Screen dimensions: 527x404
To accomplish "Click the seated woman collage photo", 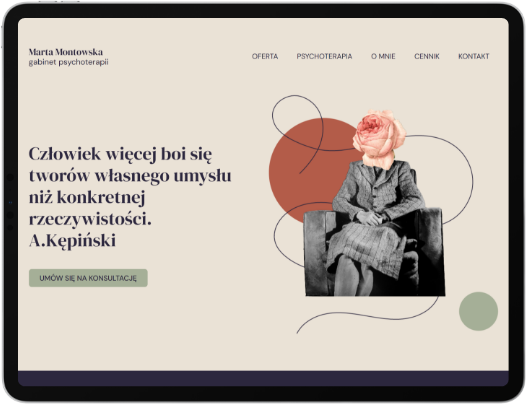I will (375, 229).
